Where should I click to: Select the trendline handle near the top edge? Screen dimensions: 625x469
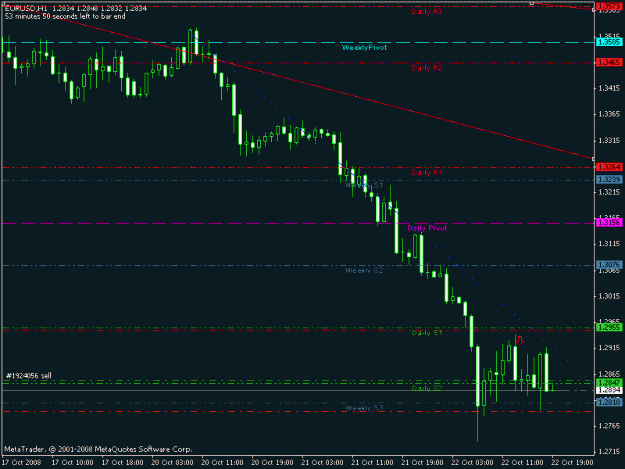[531, 3]
